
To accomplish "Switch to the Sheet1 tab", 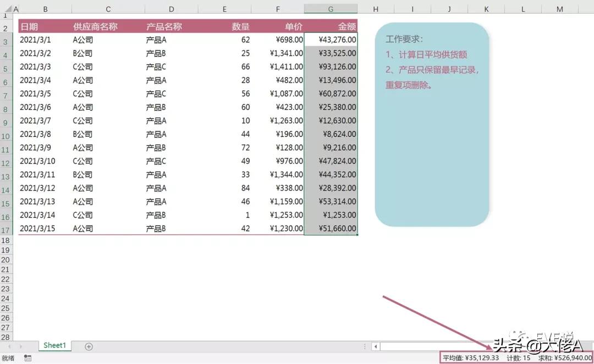I will (54, 345).
